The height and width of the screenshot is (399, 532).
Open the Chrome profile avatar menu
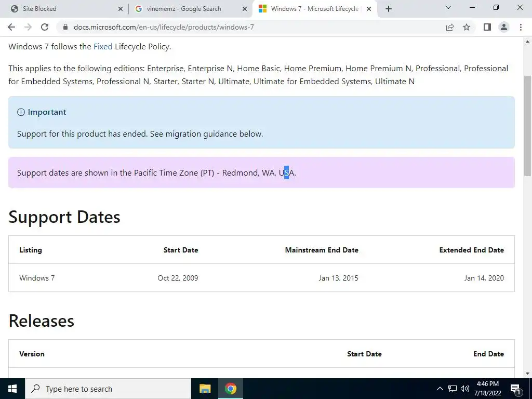click(x=504, y=27)
